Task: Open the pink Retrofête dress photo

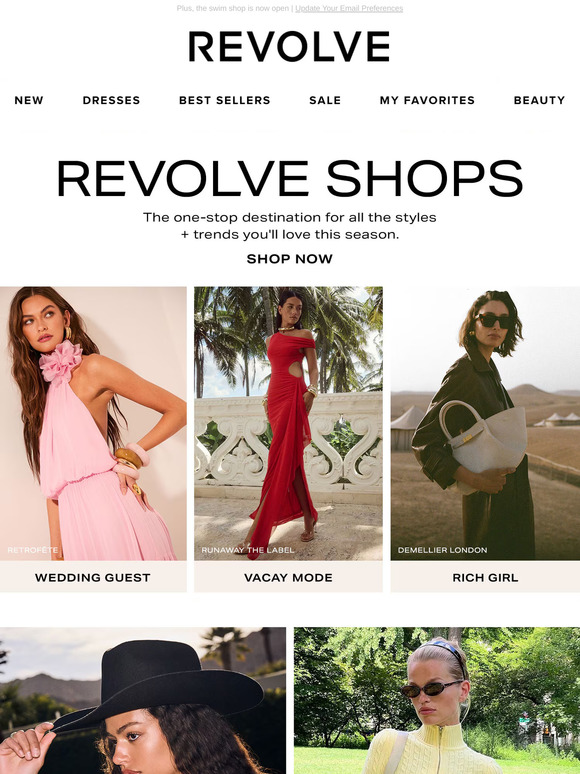Action: [x=93, y=424]
